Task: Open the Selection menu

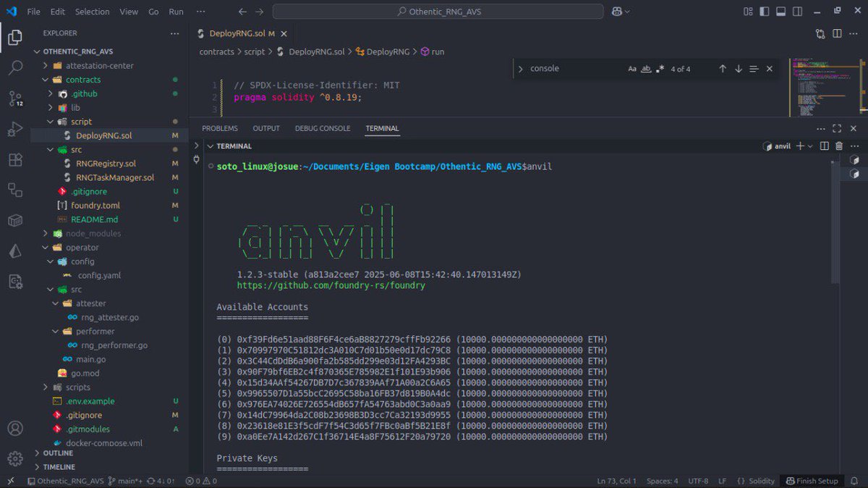Action: click(x=92, y=12)
